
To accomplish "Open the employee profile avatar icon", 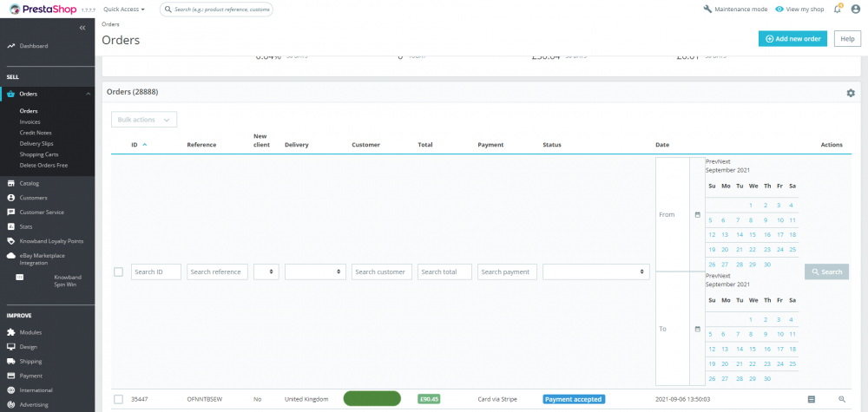I will pyautogui.click(x=856, y=9).
